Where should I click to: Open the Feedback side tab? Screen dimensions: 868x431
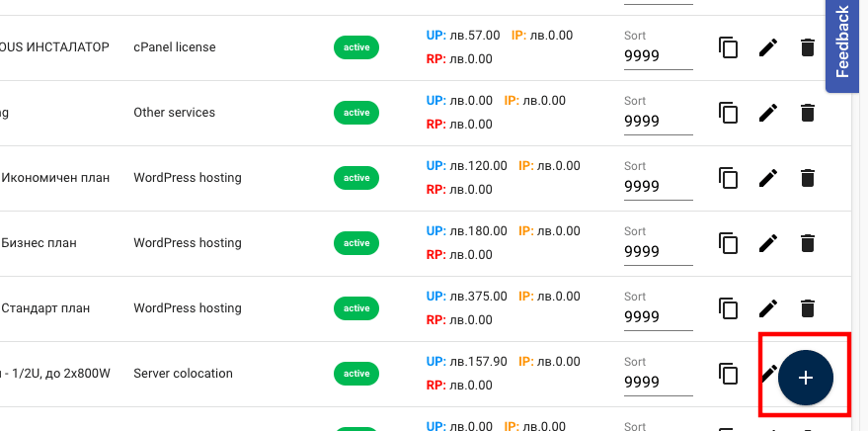point(842,43)
